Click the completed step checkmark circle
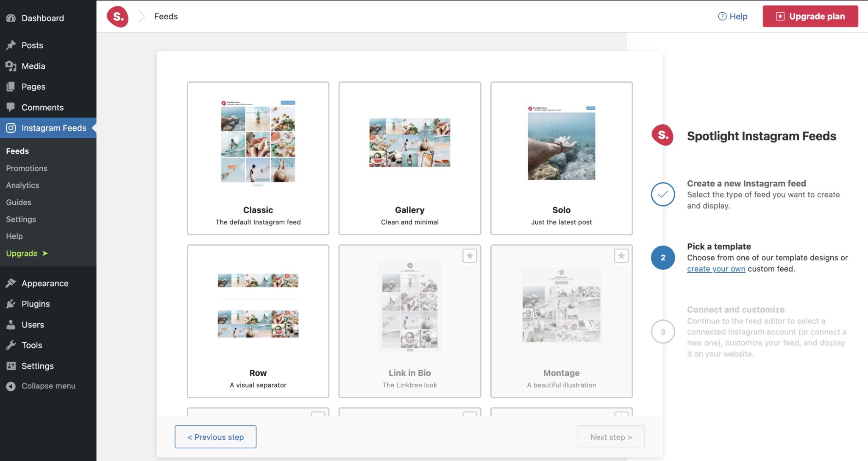The width and height of the screenshot is (868, 461). 663,194
